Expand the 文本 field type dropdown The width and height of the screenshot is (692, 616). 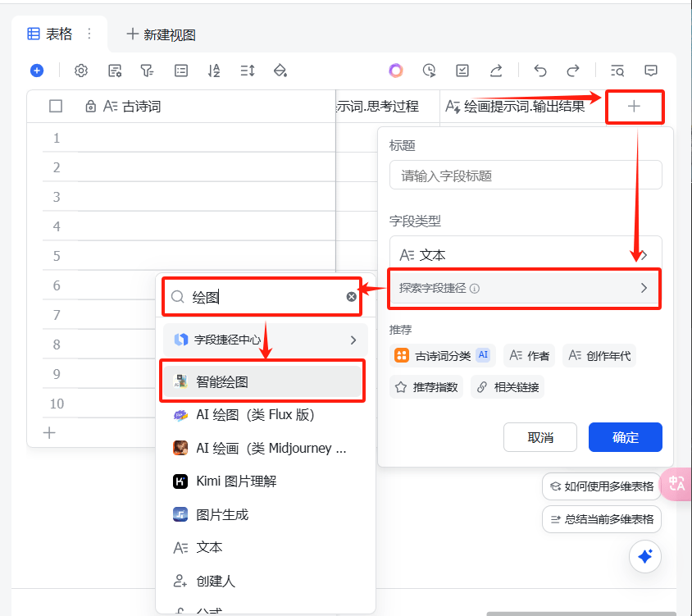pos(526,255)
